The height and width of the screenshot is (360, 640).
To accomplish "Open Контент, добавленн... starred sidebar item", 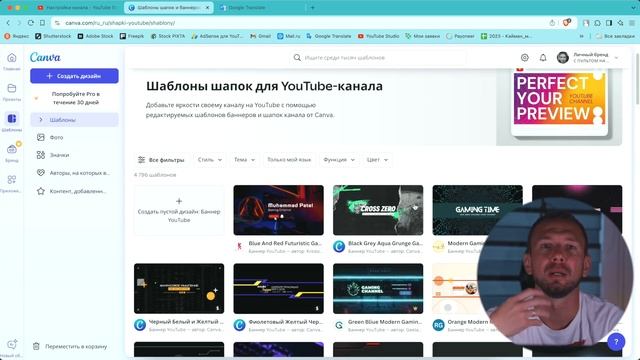I will pos(74,191).
